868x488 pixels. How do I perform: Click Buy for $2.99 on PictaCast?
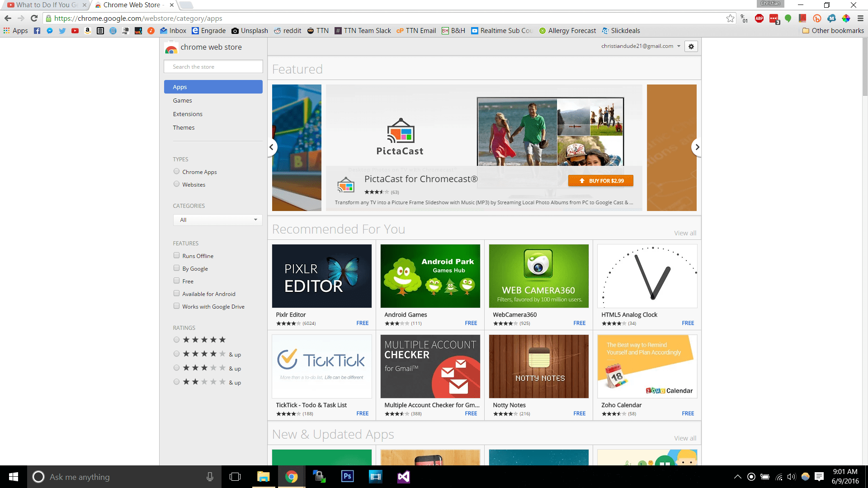point(600,180)
